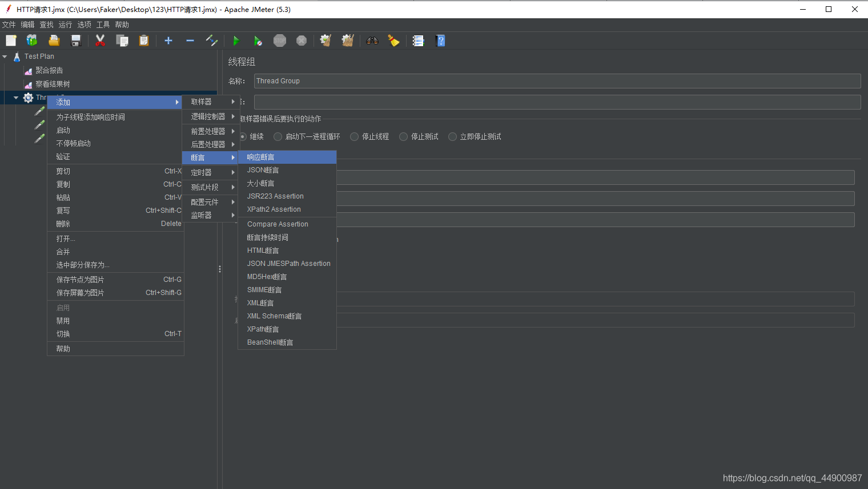Choose XPath2 Assertion from the submenu
Screen dimensions: 868x489
(287, 209)
